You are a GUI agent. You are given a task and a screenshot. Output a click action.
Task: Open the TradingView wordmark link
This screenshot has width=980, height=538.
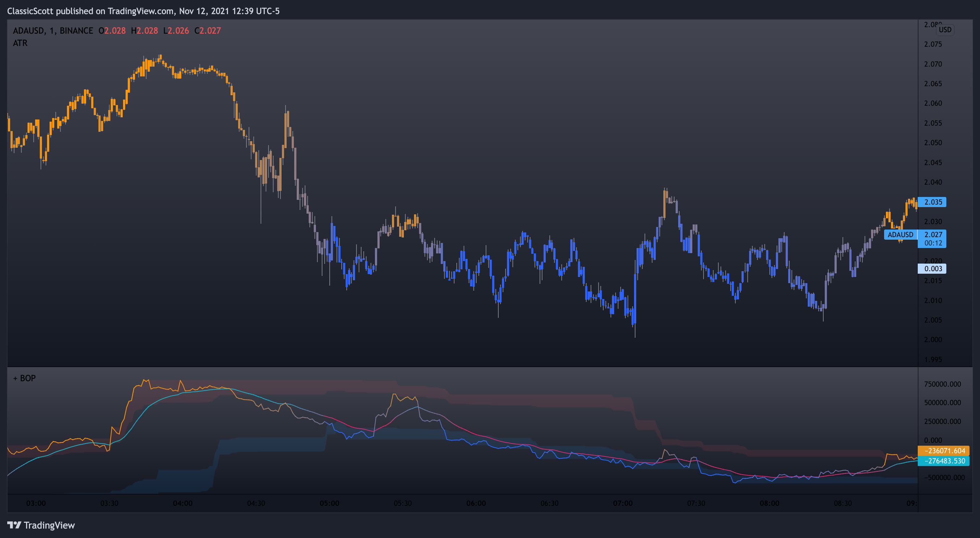tap(49, 525)
